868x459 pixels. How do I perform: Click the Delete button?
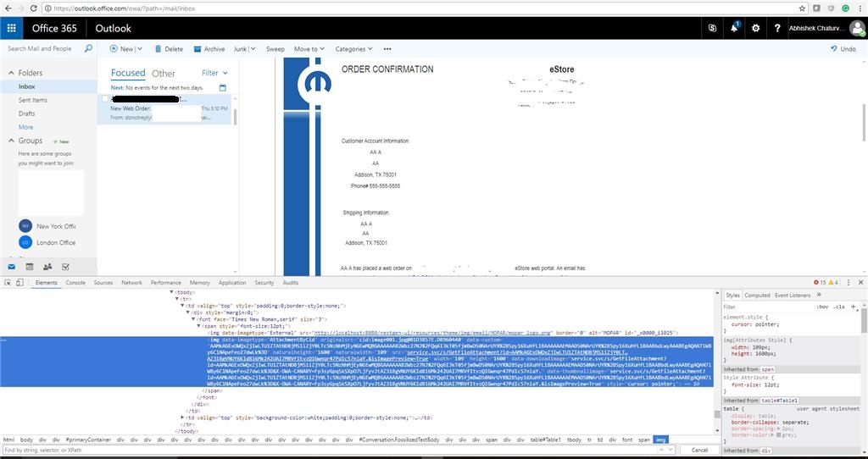[169, 48]
